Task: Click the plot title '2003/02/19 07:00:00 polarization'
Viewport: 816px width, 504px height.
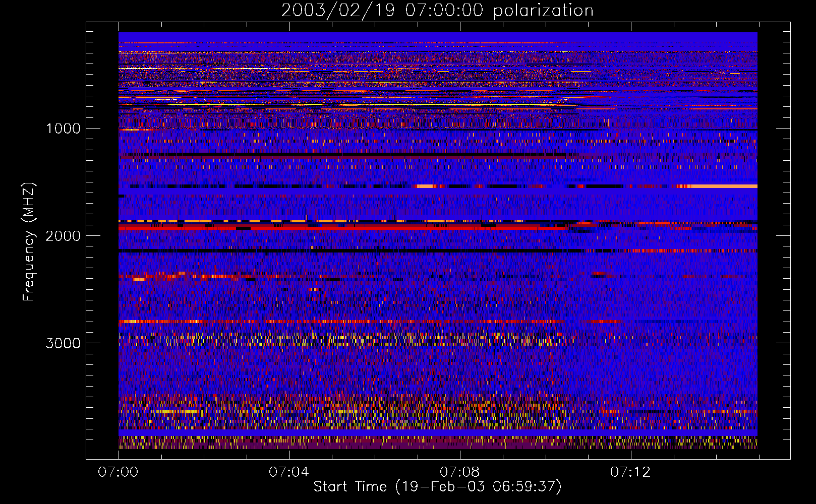Action: [x=437, y=11]
